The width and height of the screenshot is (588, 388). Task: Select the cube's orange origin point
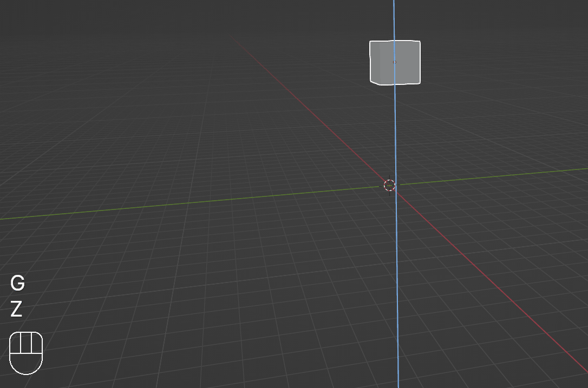394,62
